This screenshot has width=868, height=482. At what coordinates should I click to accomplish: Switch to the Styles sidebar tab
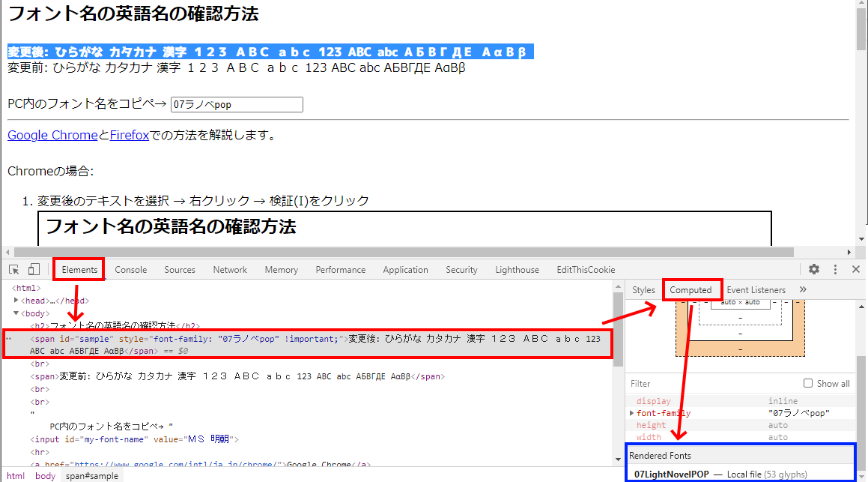[643, 290]
